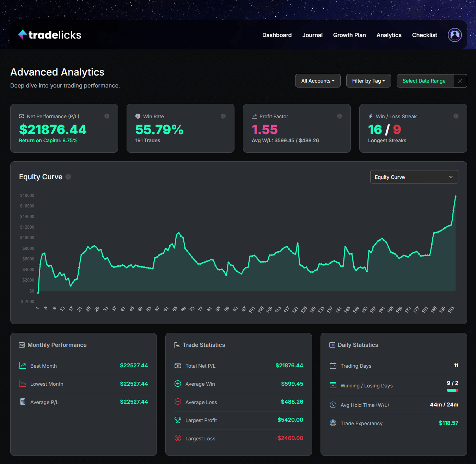The width and height of the screenshot is (476, 464).
Task: Click the clock icon next to Avg Hold Time
Action: click(x=333, y=405)
